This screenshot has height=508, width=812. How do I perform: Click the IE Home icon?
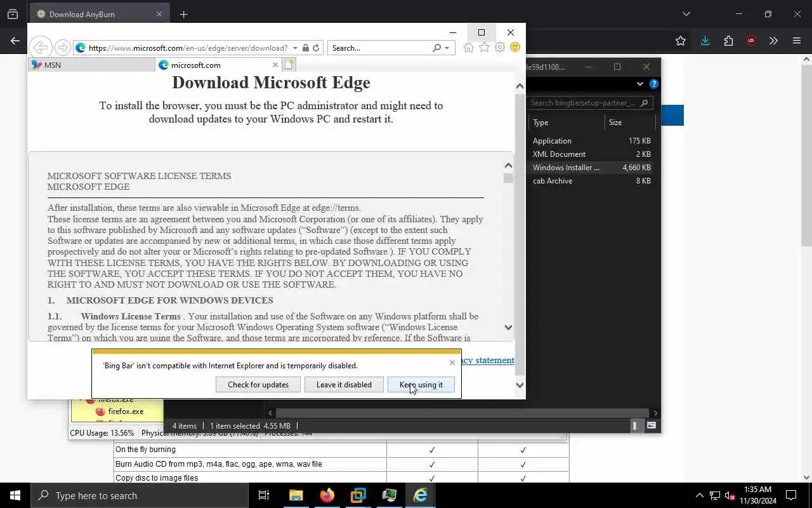[x=469, y=48]
